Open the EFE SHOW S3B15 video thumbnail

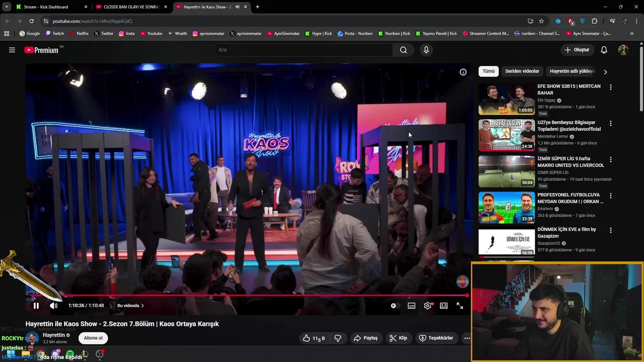[506, 99]
